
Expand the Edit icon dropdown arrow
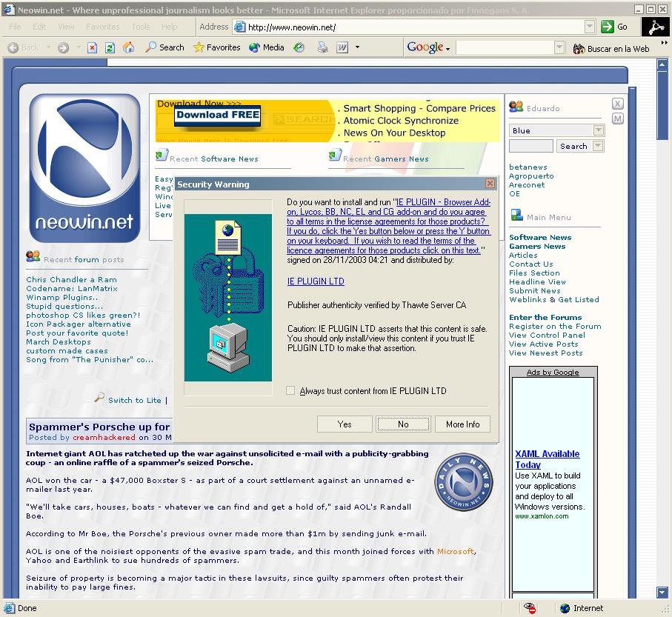pos(357,47)
